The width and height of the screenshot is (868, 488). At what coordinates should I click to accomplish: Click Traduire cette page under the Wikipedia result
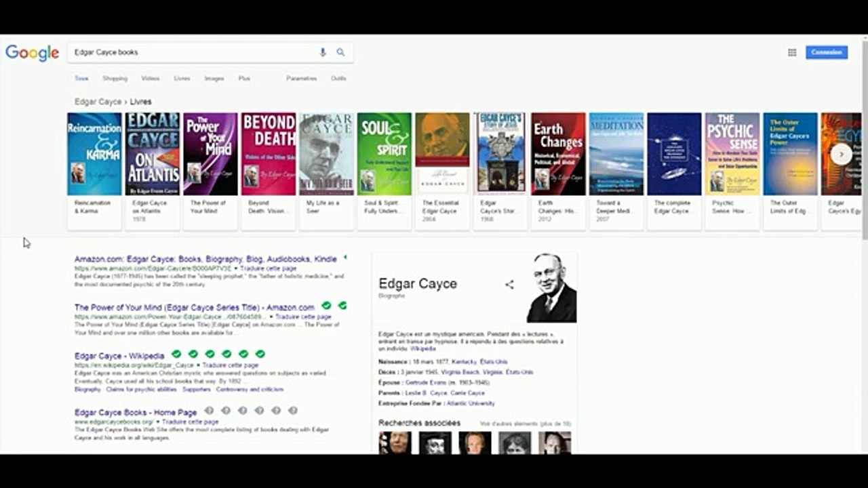coord(231,365)
